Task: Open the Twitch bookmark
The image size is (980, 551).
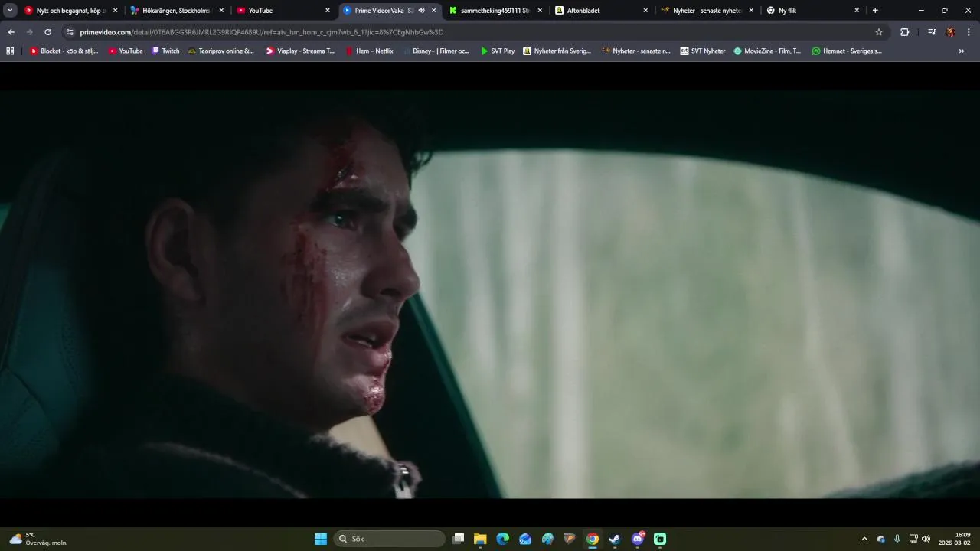Action: click(165, 51)
